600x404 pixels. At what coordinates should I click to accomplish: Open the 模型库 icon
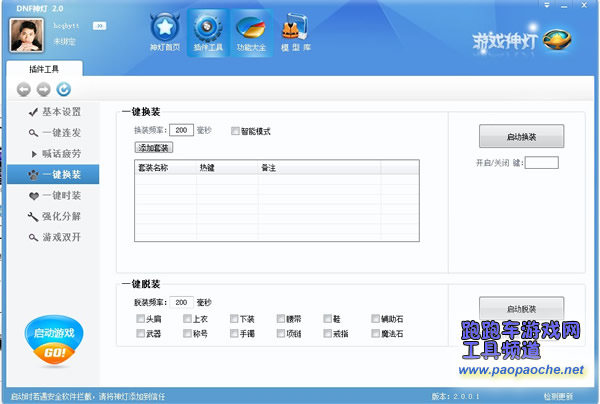point(295,32)
